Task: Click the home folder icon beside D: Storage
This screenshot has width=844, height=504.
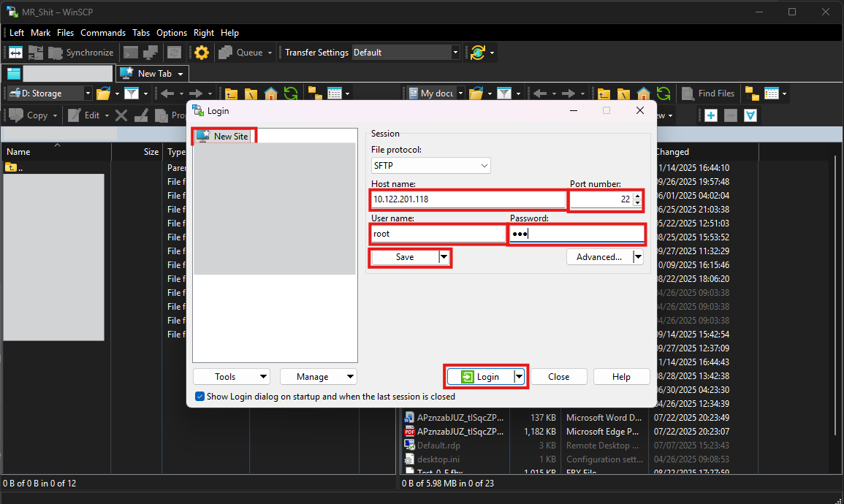Action: pyautogui.click(x=271, y=93)
